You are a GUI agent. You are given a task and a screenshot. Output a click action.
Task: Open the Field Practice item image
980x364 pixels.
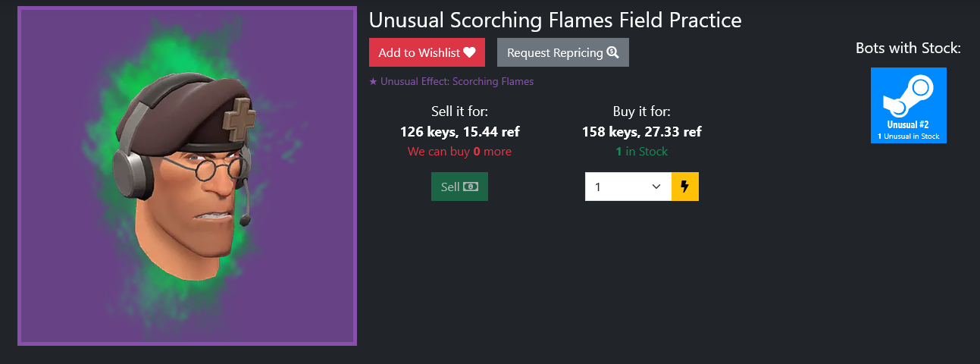tap(187, 176)
